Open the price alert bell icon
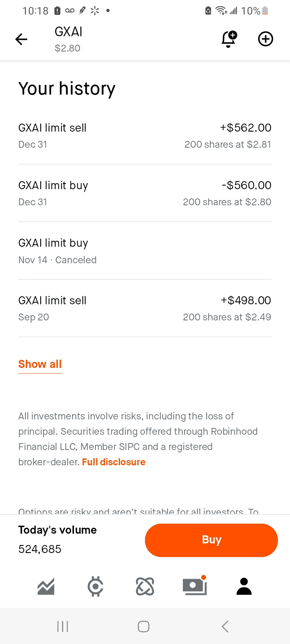This screenshot has height=644, width=290. click(x=229, y=39)
